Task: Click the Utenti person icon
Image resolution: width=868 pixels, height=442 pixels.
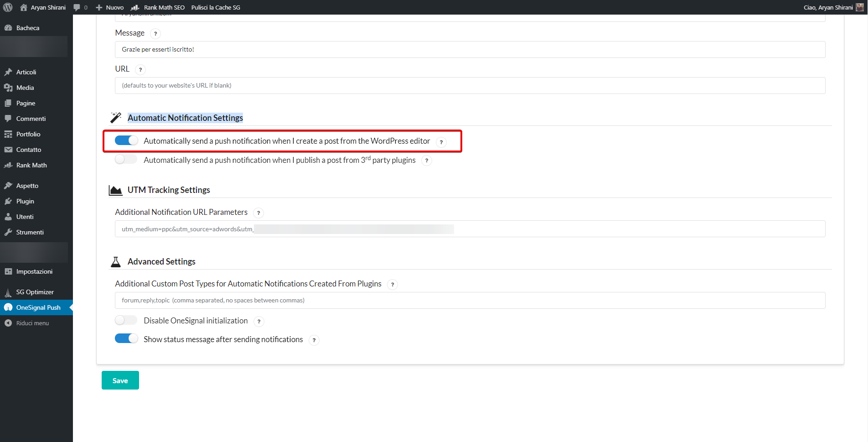Action: (x=8, y=217)
